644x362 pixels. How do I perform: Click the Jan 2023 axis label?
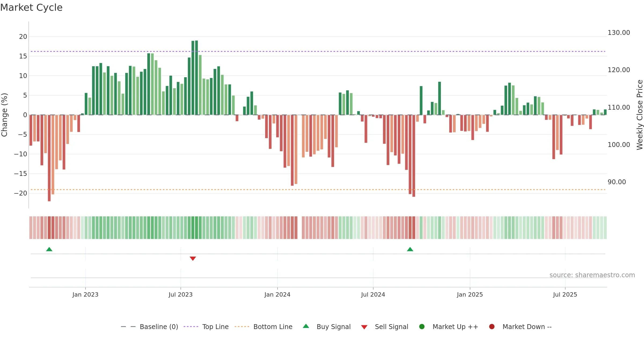pos(85,295)
